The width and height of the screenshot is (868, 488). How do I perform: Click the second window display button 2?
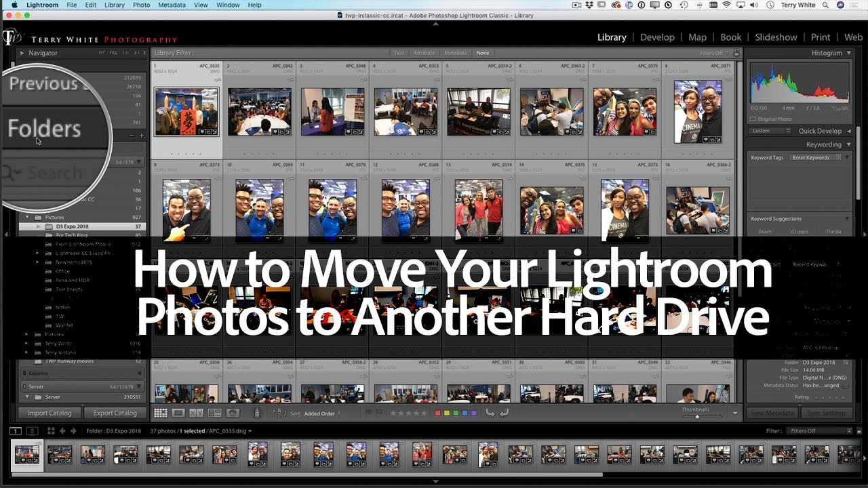point(31,431)
